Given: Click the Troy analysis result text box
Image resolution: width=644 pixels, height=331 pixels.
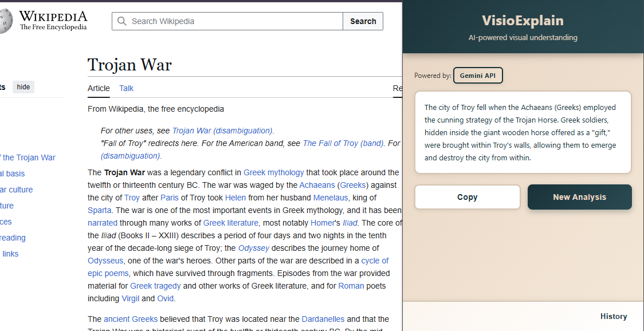Looking at the screenshot, I should (x=523, y=132).
